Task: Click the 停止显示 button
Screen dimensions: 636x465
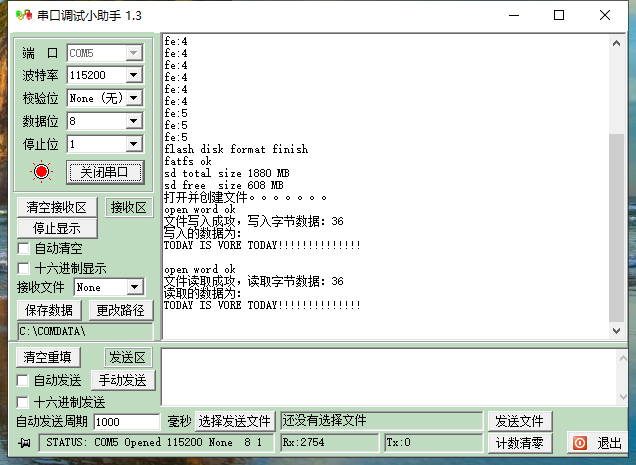Action: tap(57, 228)
